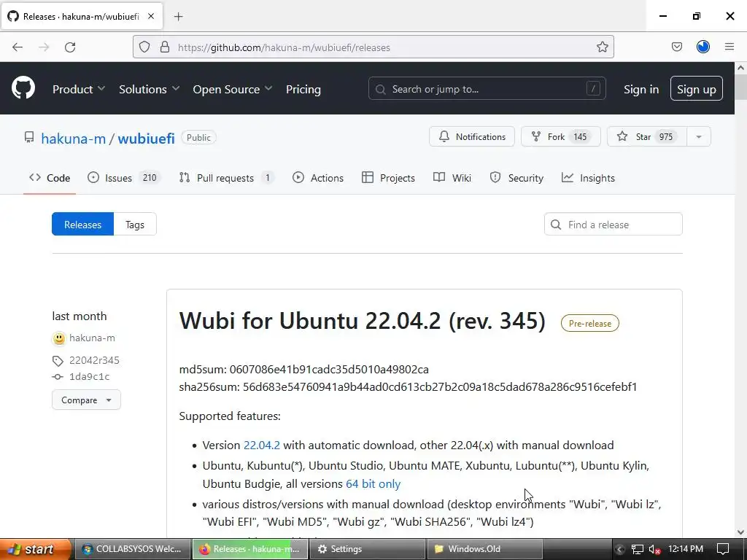Viewport: 747px width, 560px height.
Task: Open the 1da9c1c commit link
Action: click(90, 377)
